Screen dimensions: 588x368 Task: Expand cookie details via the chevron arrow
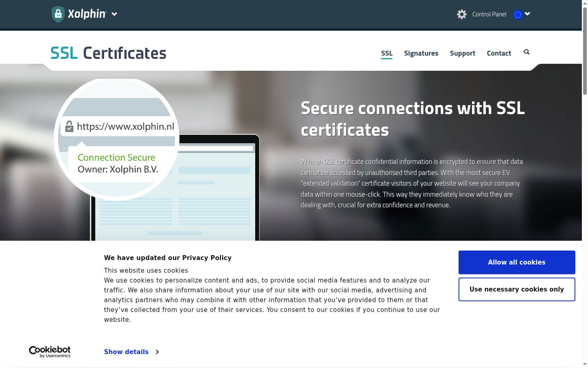pos(157,352)
